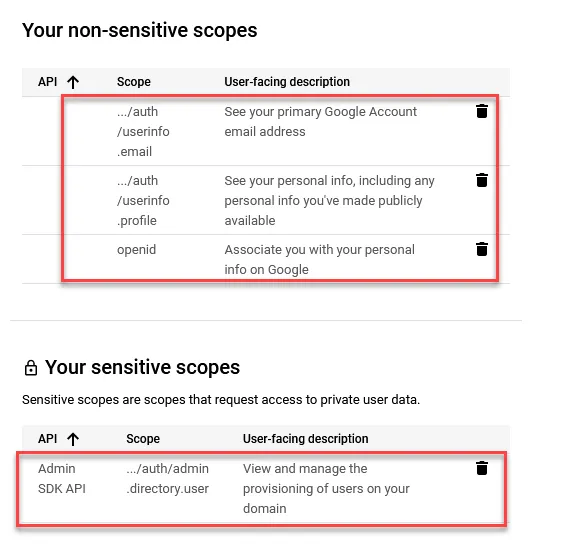
Task: Click Scope column header in non-sensitive table
Action: pos(134,82)
